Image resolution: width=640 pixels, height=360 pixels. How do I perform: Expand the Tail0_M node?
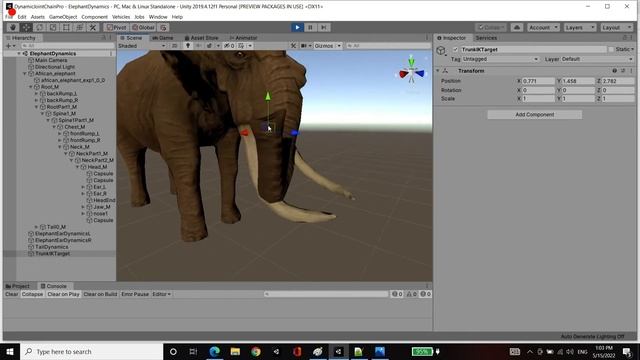point(36,227)
